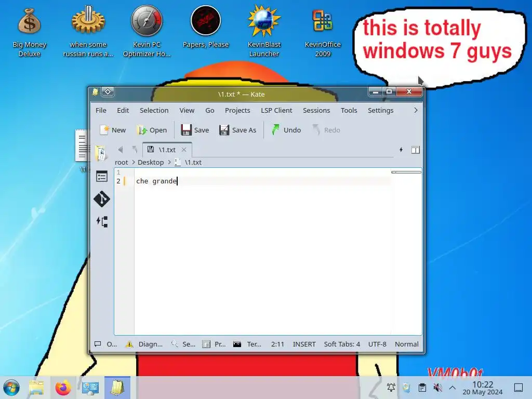The height and width of the screenshot is (399, 532).
Task: Toggle the Search panel in the status bar
Action: click(183, 344)
